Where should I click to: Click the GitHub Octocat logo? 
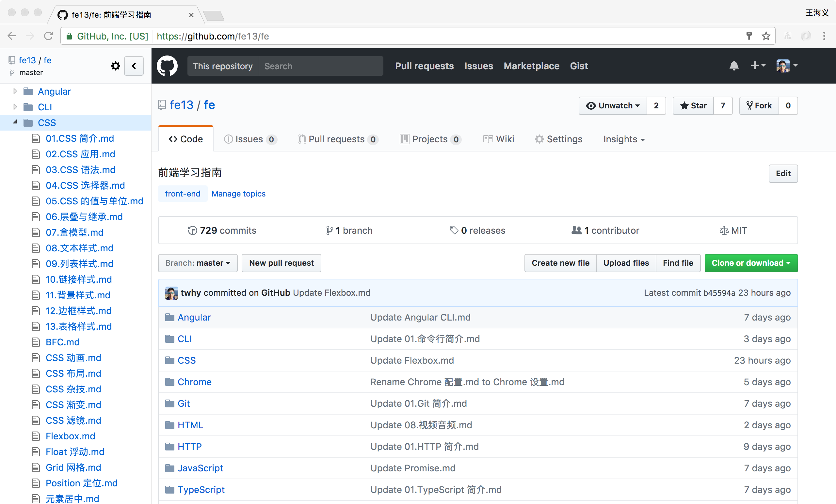tap(167, 66)
